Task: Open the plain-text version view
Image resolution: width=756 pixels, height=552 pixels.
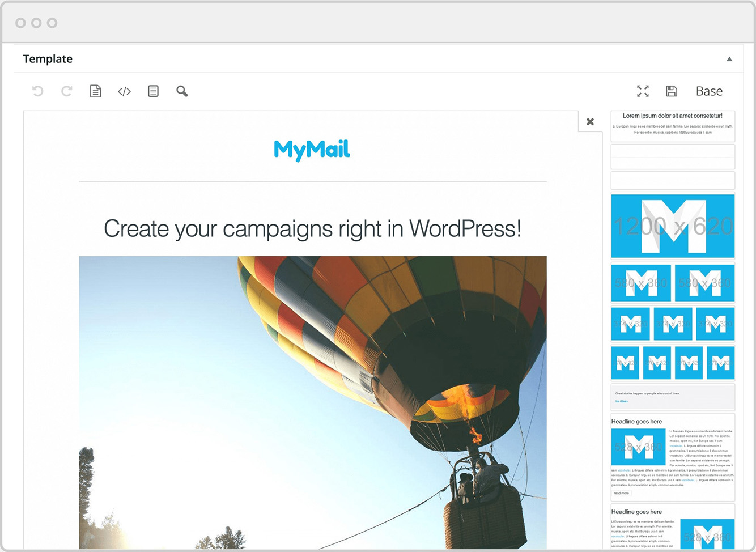Action: tap(95, 91)
